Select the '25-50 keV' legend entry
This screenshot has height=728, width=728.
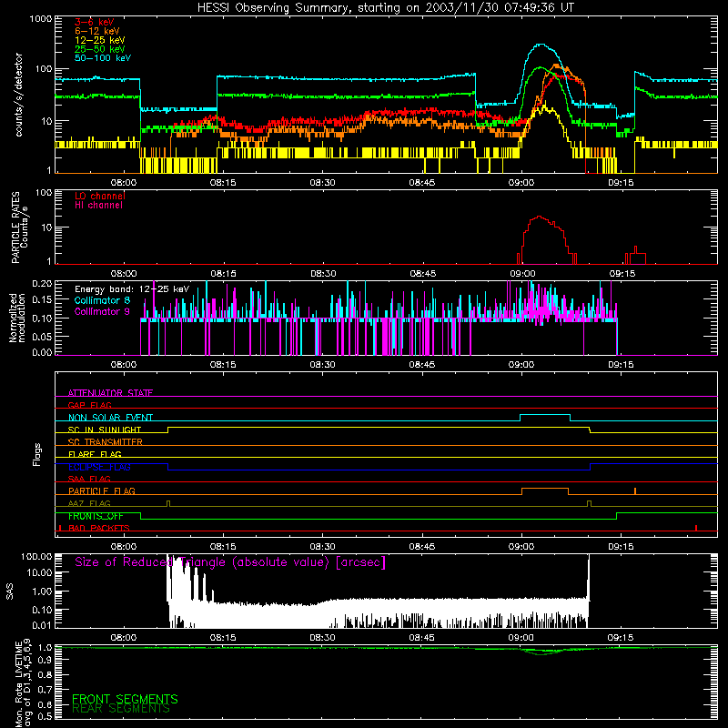click(x=99, y=49)
